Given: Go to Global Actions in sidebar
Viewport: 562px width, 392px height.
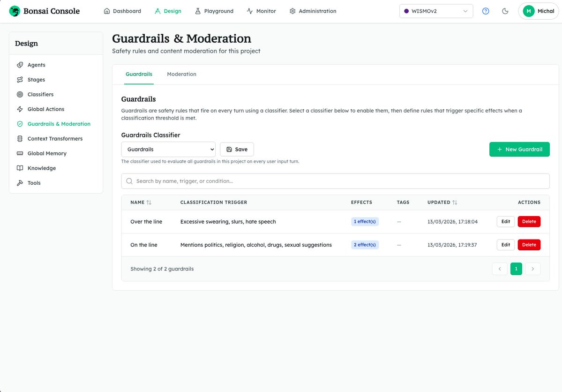Looking at the screenshot, I should coord(56,109).
